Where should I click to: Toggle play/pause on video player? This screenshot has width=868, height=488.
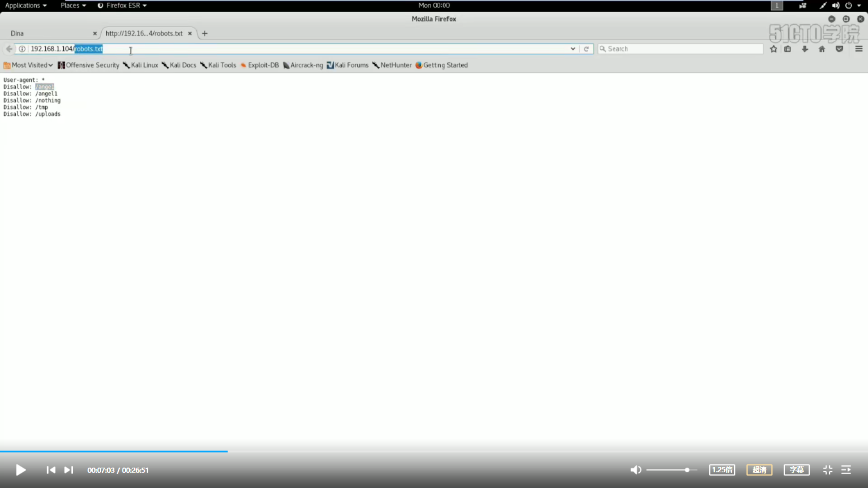pyautogui.click(x=20, y=470)
